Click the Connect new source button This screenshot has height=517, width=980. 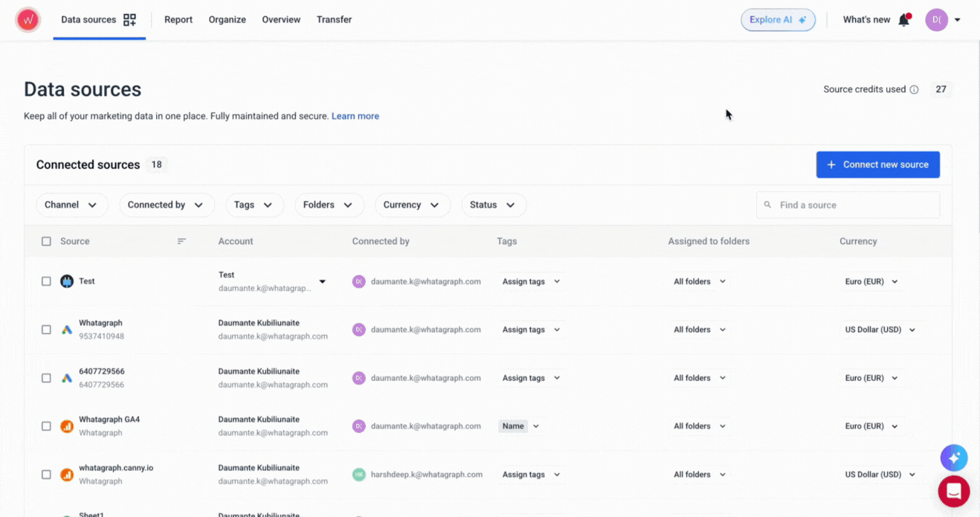point(878,164)
